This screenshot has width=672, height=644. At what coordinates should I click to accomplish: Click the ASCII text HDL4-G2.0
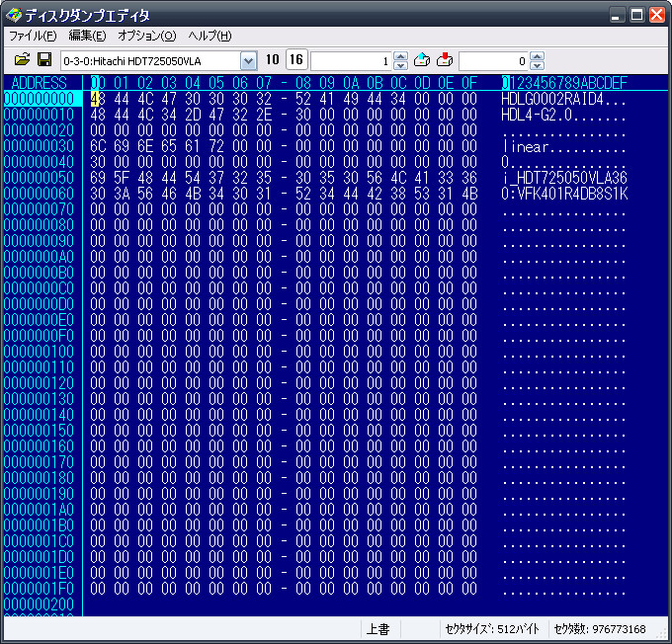point(537,115)
